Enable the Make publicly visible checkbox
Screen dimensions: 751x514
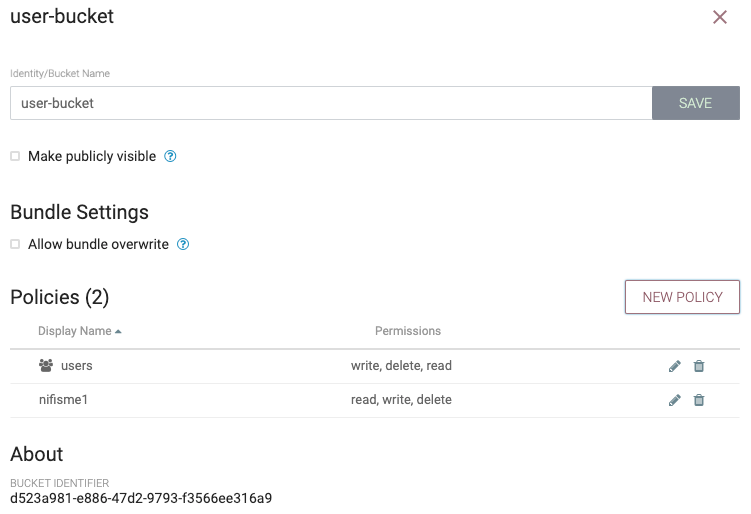(15, 156)
